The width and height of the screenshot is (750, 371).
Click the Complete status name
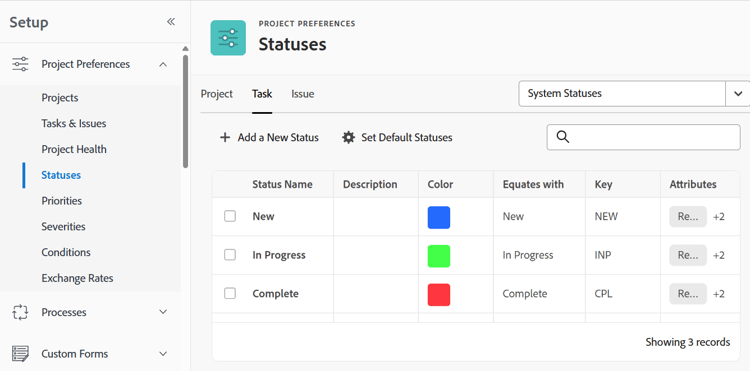pos(276,294)
